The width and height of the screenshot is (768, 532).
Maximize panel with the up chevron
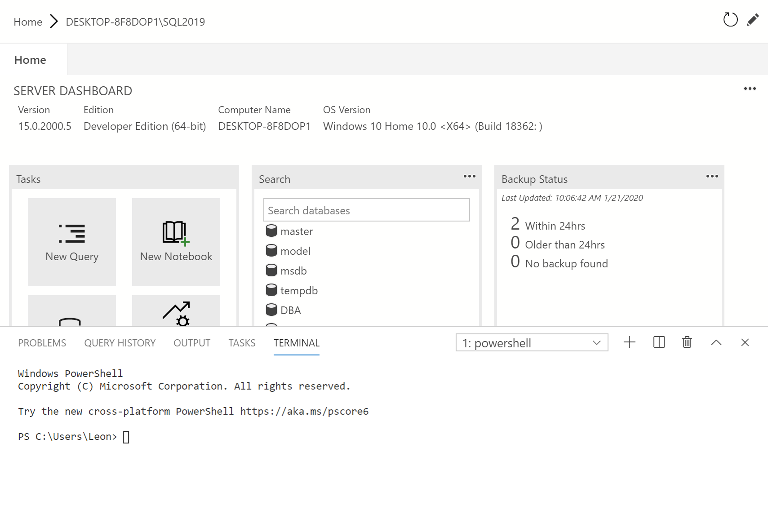(x=716, y=342)
